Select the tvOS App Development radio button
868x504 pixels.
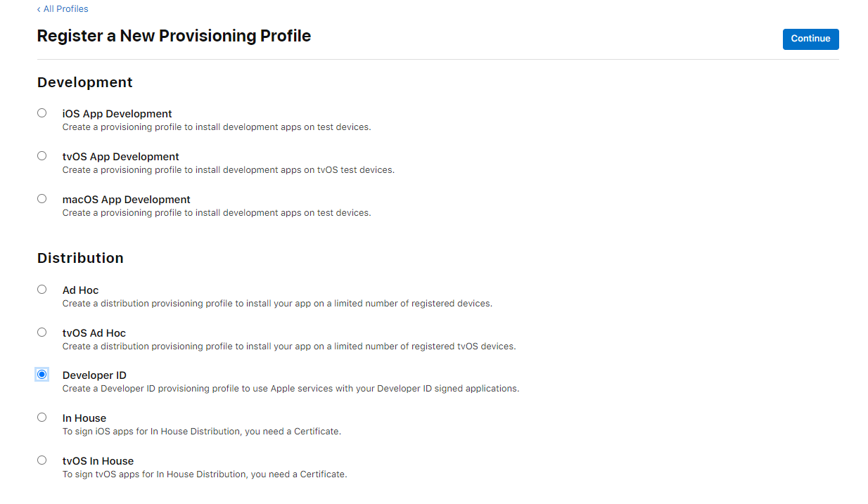point(42,156)
